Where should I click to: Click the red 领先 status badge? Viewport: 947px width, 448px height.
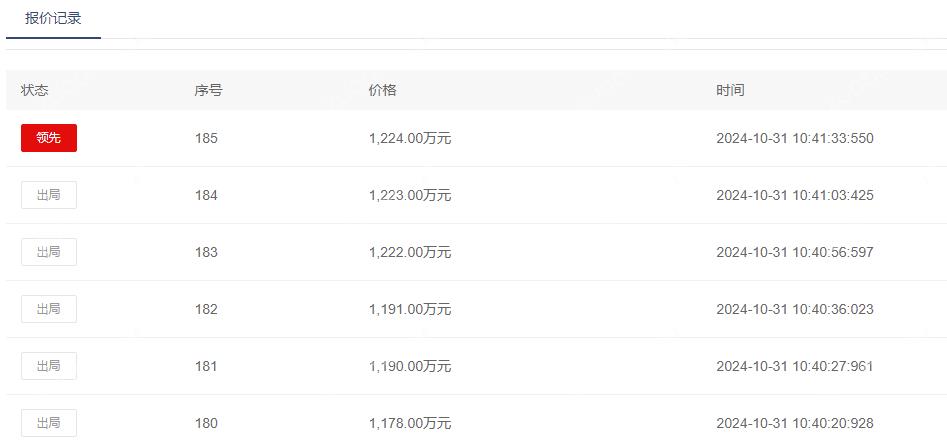tap(49, 138)
